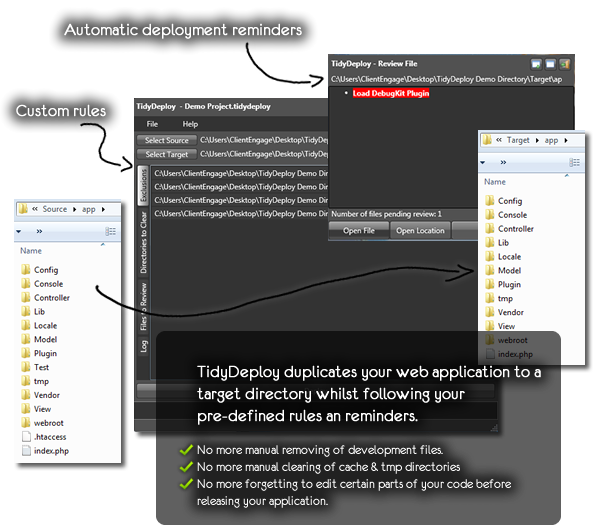Click the Open Location button
The width and height of the screenshot is (593, 525).
(x=420, y=231)
